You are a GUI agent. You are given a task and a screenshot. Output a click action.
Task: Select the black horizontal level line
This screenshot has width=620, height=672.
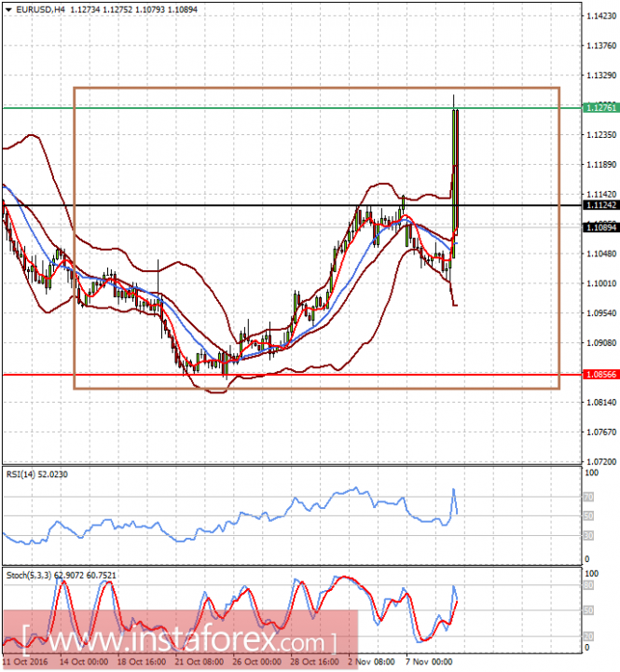(x=293, y=205)
